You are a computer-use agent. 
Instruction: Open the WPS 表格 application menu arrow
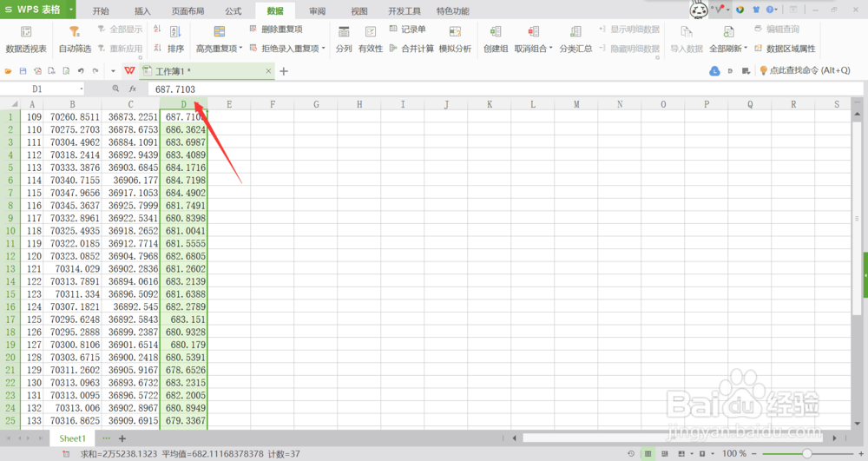point(71,10)
